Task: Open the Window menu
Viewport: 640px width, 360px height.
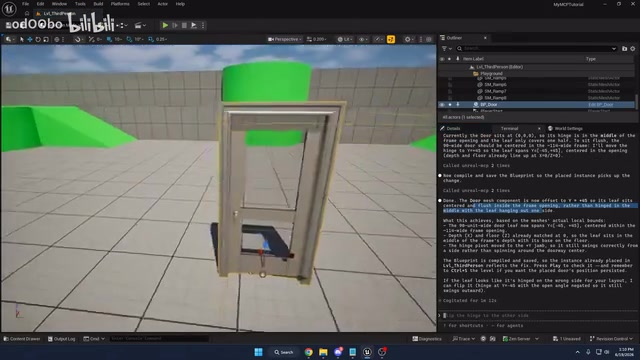Action: (x=59, y=4)
